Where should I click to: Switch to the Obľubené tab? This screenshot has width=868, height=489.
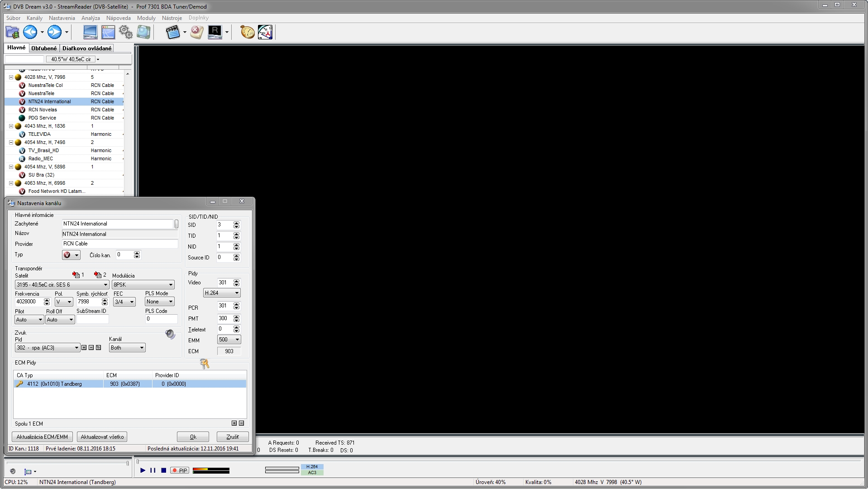tap(44, 48)
